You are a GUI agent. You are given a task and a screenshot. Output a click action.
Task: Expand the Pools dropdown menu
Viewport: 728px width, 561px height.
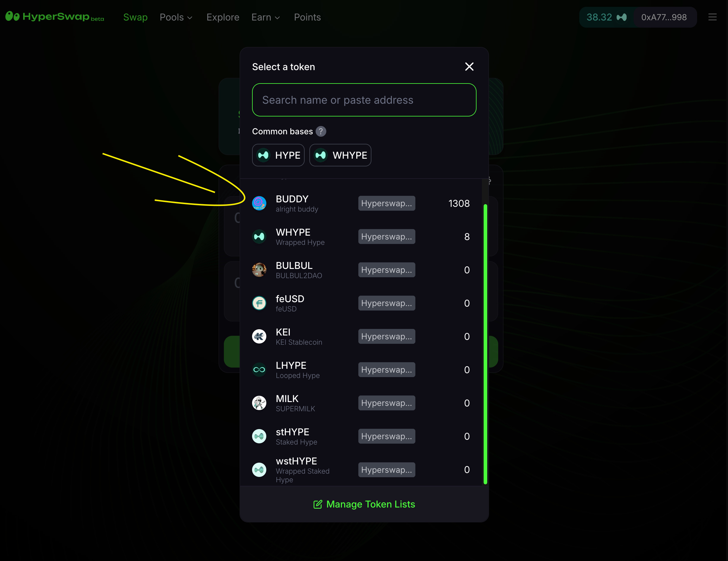[176, 17]
